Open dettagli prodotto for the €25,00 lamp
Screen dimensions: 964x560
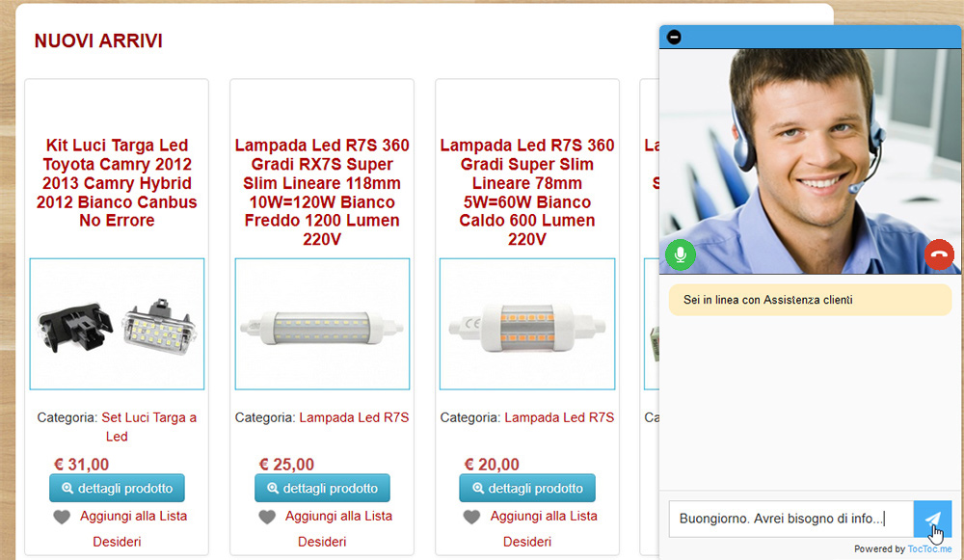(322, 488)
